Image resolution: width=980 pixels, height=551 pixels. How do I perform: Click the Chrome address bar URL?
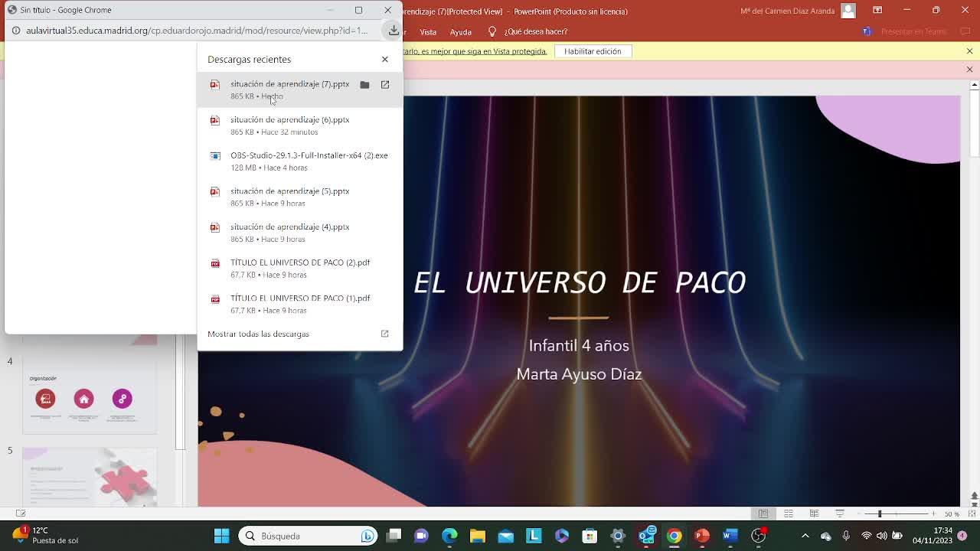coord(197,31)
